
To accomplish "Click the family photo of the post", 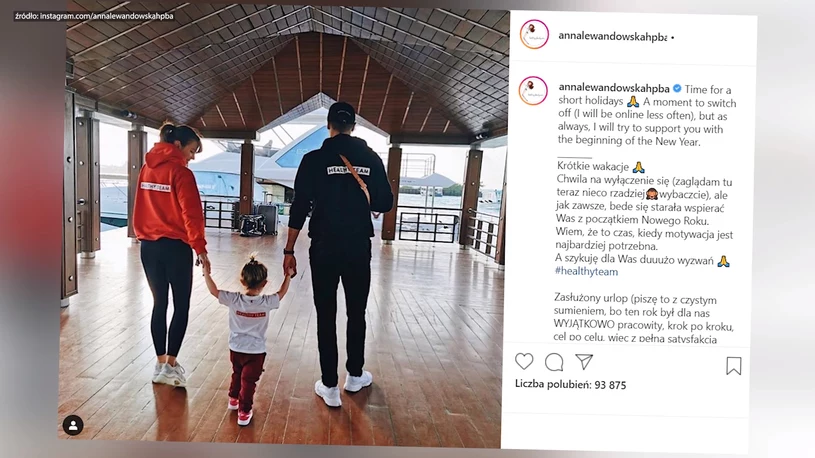I will [281, 226].
